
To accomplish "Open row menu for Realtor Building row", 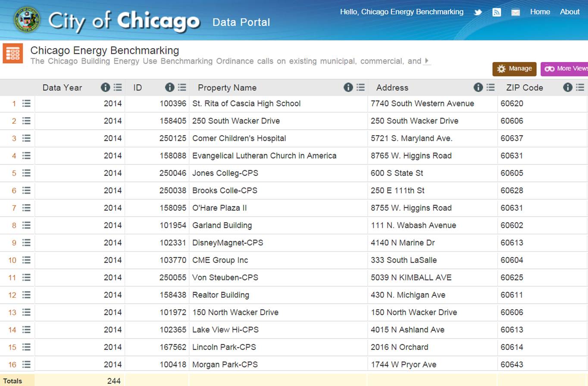I will pos(26,295).
